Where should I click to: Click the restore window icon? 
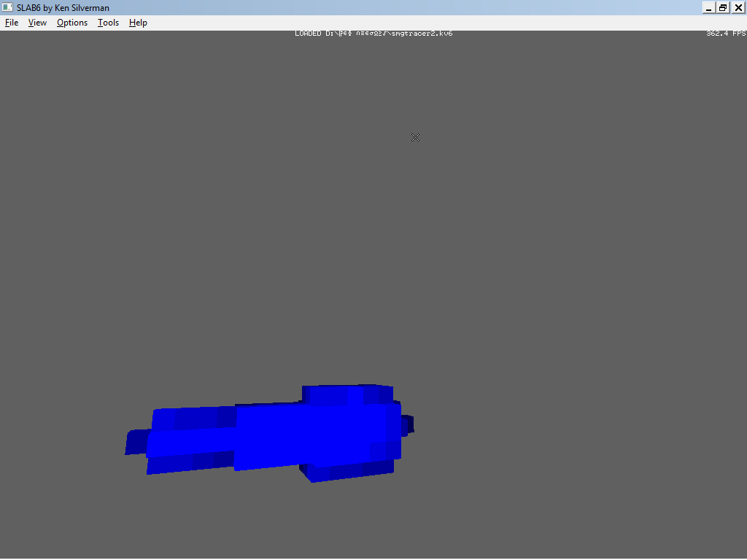coord(723,7)
